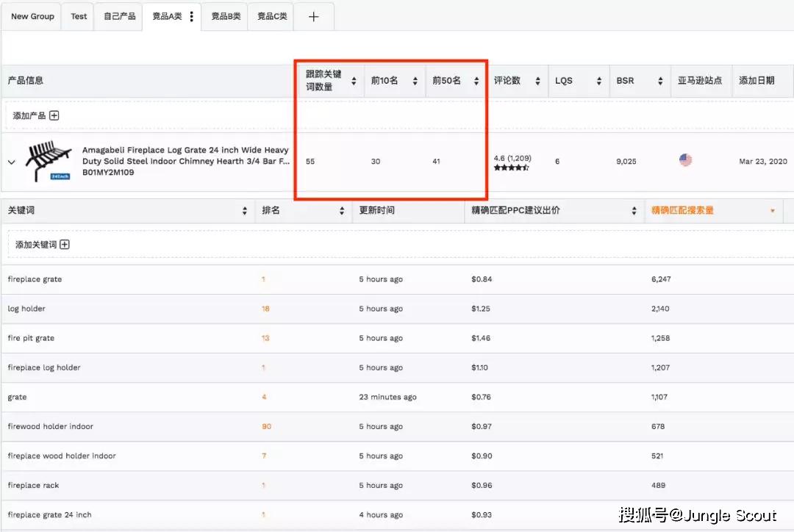Click the star rating of the product

tap(511, 168)
